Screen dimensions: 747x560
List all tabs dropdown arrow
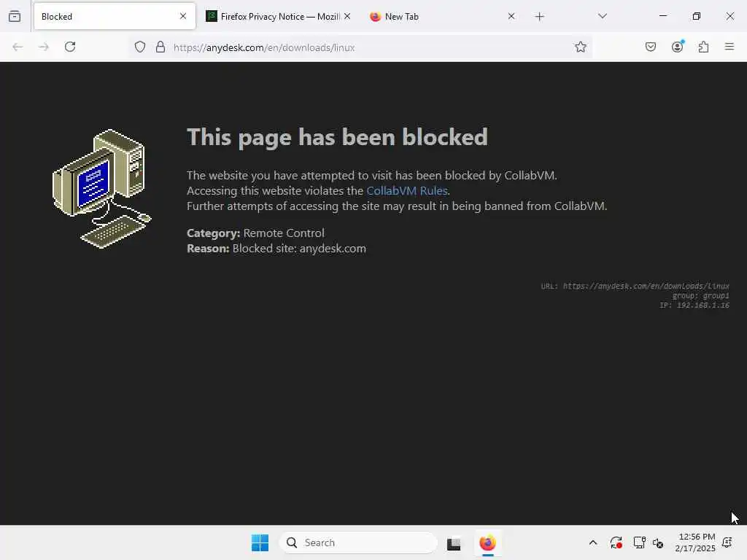tap(603, 16)
